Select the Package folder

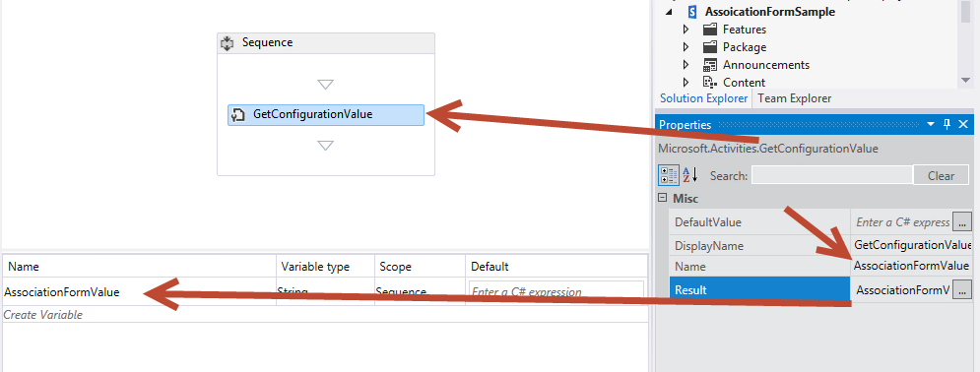pyautogui.click(x=745, y=47)
